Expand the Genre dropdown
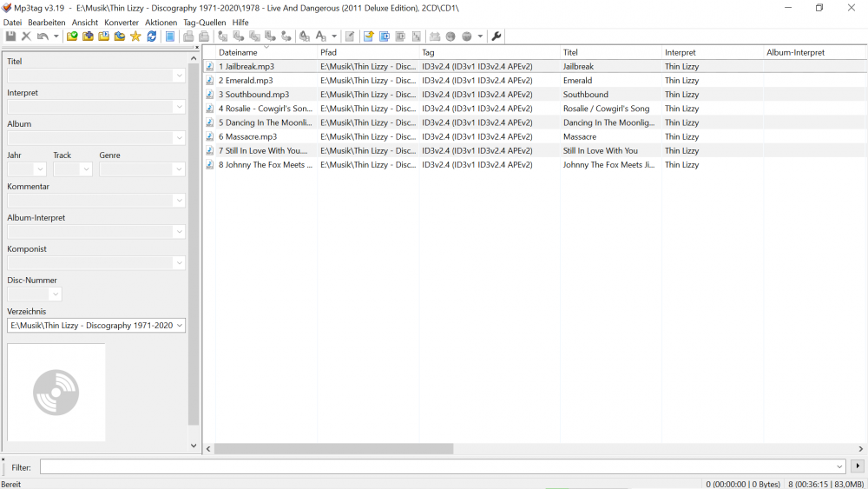The image size is (868, 489). [x=179, y=169]
